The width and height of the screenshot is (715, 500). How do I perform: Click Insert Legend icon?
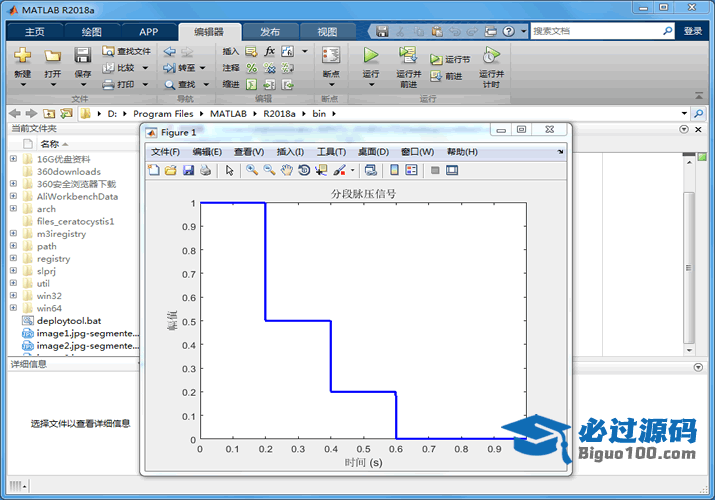coord(411,170)
